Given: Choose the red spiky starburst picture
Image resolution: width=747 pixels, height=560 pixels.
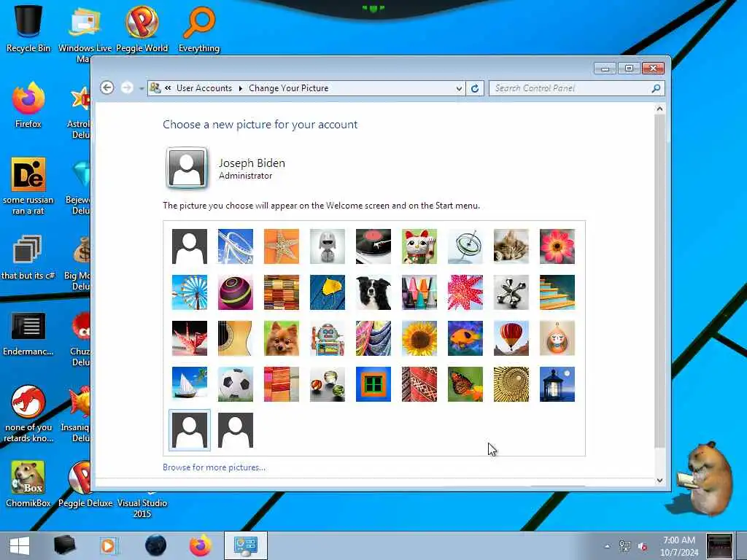Looking at the screenshot, I should [x=465, y=292].
